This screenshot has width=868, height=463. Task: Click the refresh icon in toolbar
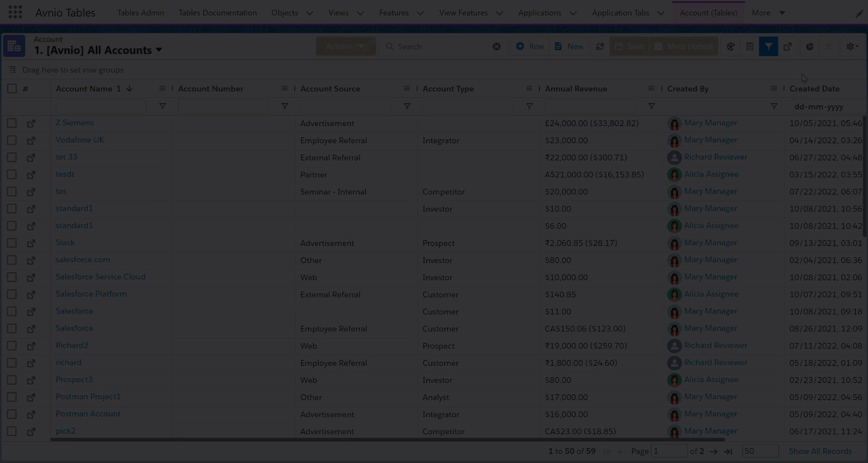[x=600, y=47]
